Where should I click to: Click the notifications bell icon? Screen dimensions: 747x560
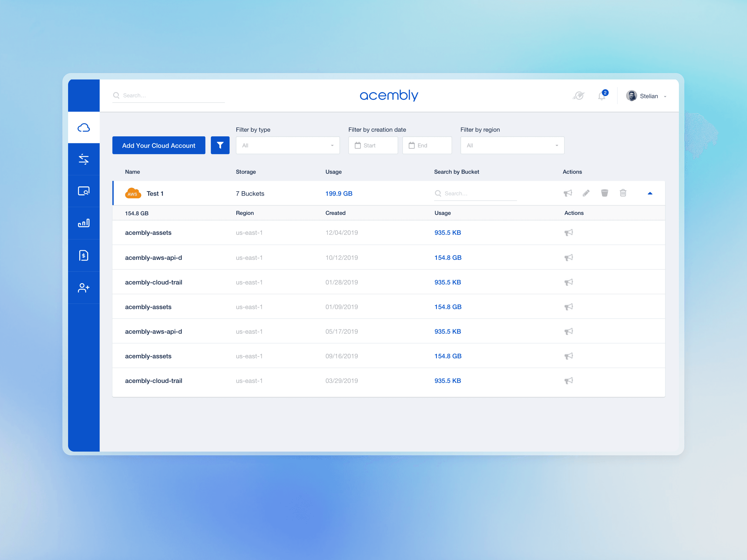click(601, 96)
